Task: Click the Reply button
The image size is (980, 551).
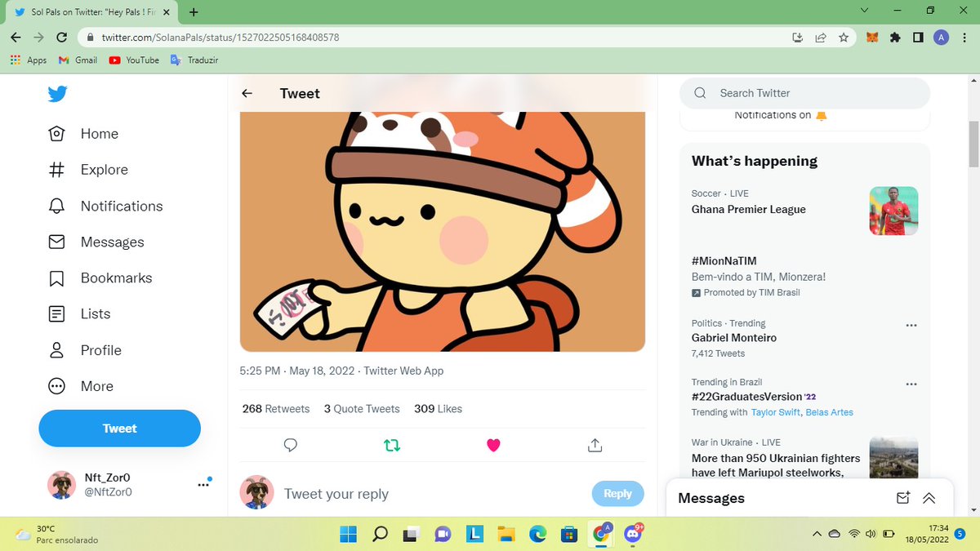Action: [x=617, y=494]
